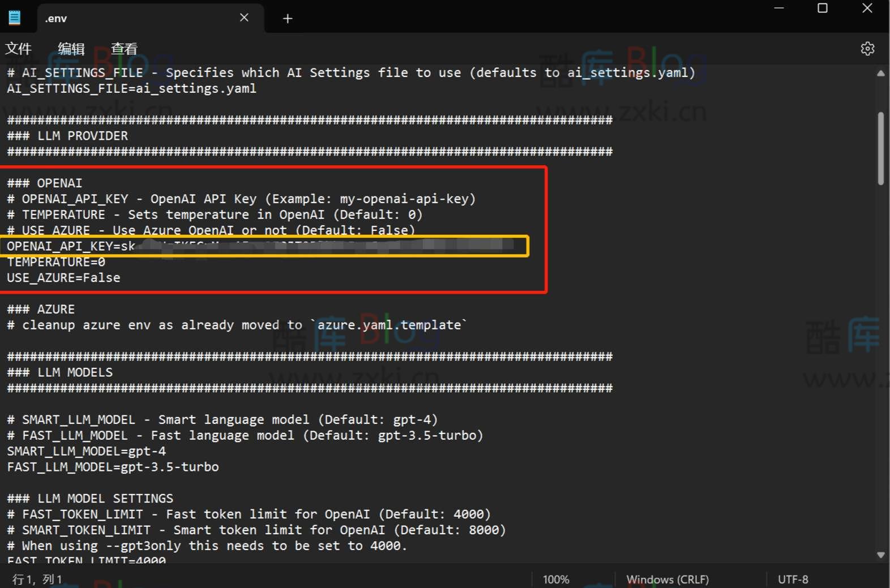Click the Notepad app icon in title bar

pos(15,18)
